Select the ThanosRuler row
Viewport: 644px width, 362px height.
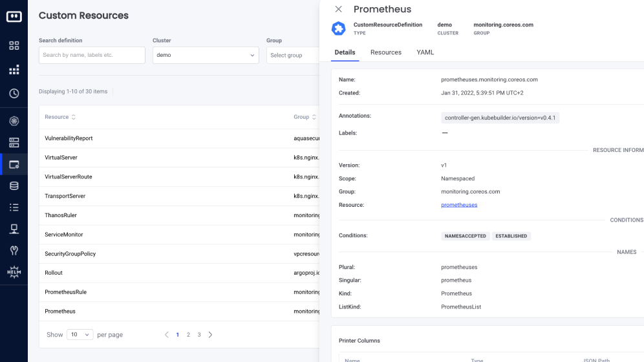tap(179, 215)
